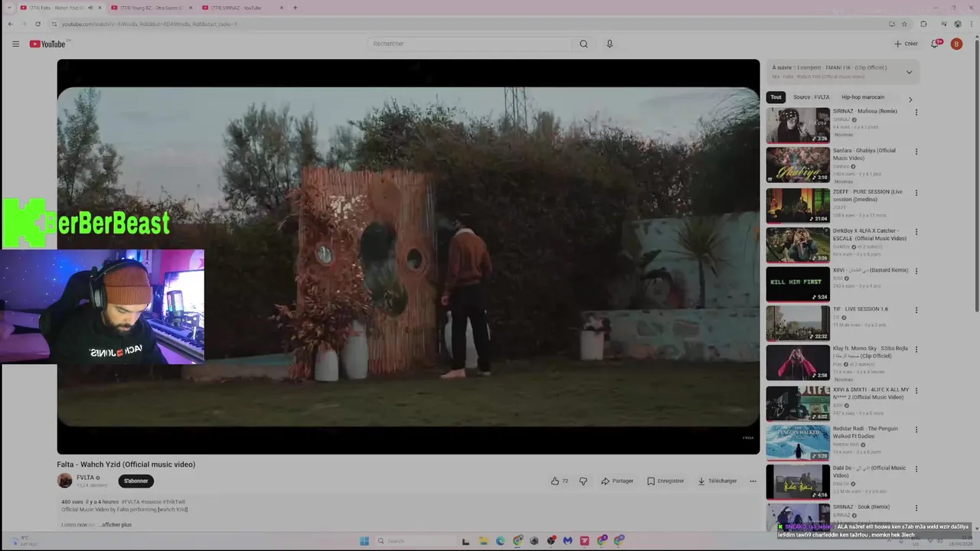980x551 pixels.
Task: Select the 'Hip-hop marocain' filter chip
Action: coord(863,97)
